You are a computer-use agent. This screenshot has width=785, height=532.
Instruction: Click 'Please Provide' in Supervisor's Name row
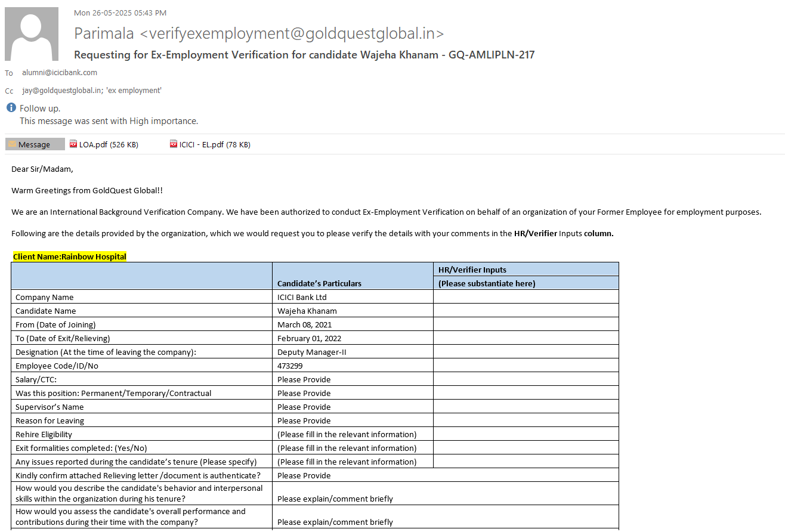pyautogui.click(x=304, y=407)
